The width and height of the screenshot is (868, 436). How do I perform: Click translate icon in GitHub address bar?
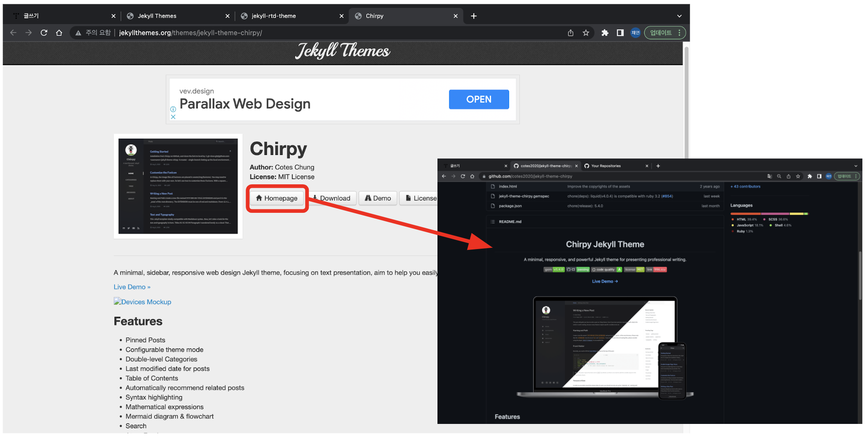[770, 176]
